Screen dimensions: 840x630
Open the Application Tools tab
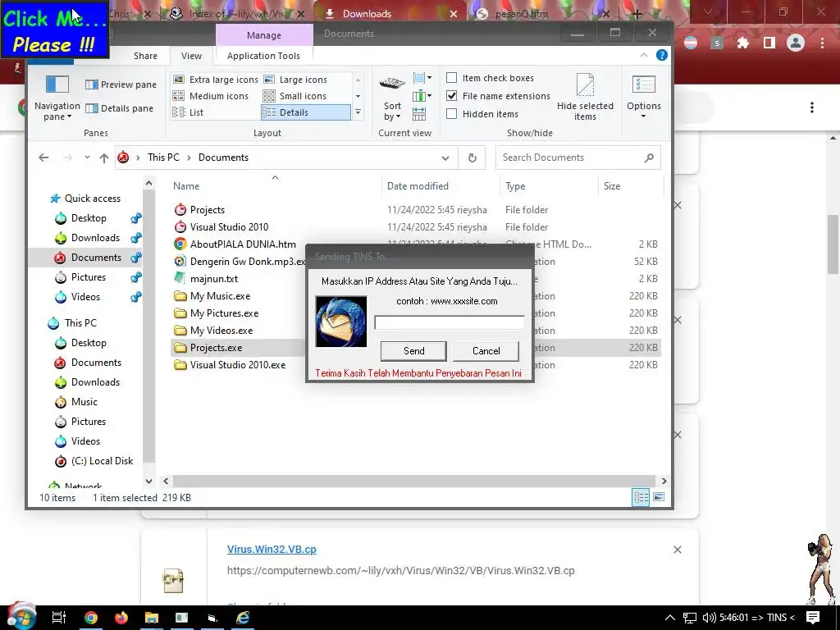[x=263, y=56]
